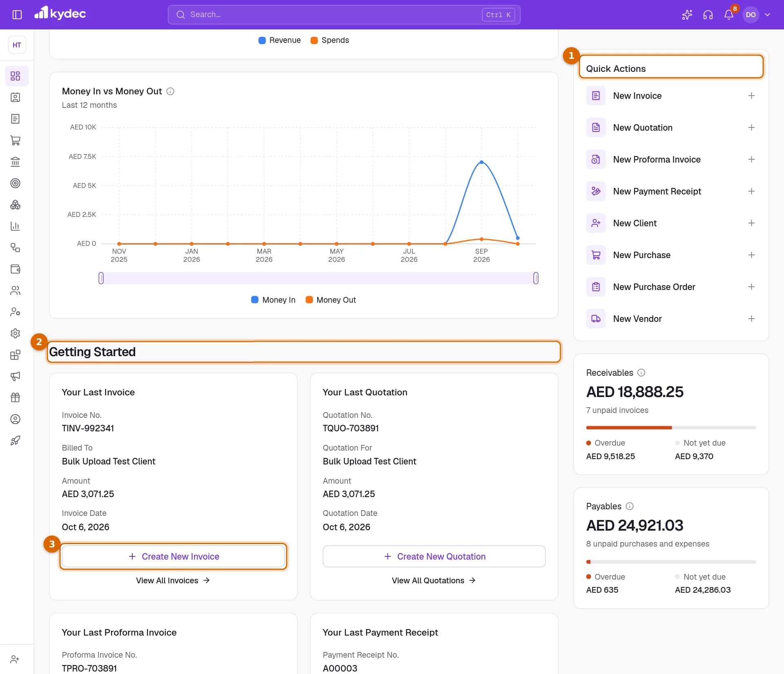The image size is (784, 674).
Task: Open the gift box sidebar icon
Action: [x=16, y=397]
